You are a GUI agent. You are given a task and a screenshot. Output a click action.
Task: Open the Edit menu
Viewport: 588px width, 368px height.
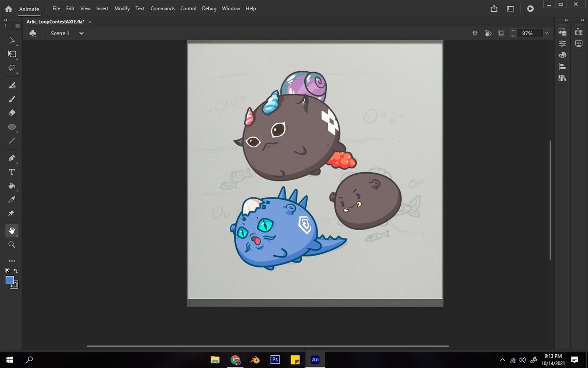click(71, 9)
